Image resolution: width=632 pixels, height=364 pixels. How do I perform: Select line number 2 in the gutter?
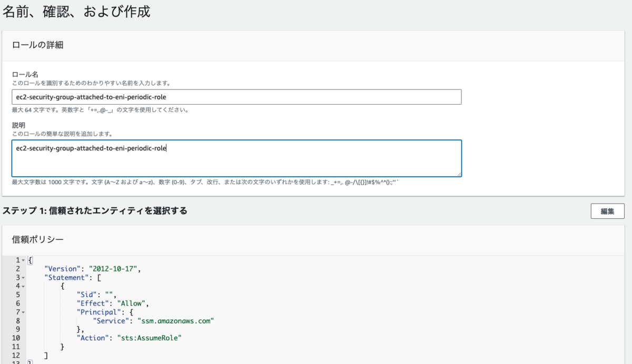click(18, 269)
